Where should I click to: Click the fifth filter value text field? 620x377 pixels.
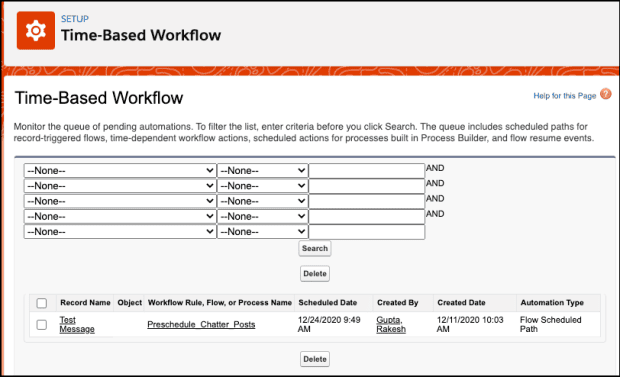tap(367, 231)
